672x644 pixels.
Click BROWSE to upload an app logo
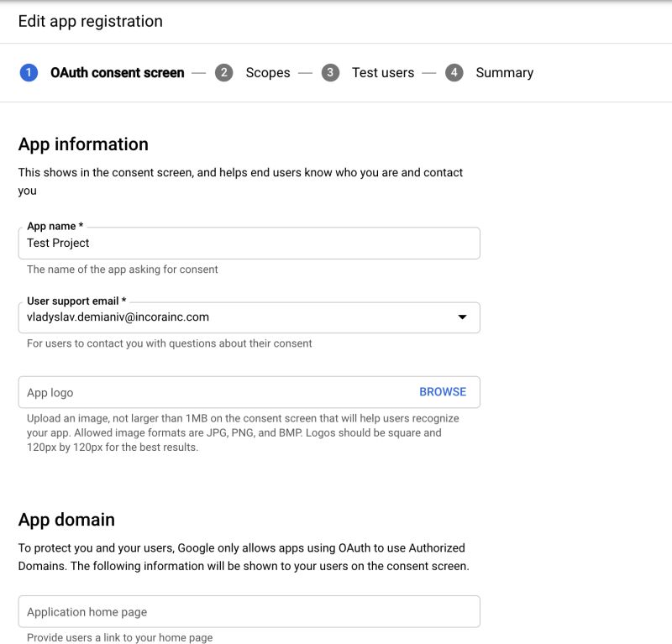point(443,391)
